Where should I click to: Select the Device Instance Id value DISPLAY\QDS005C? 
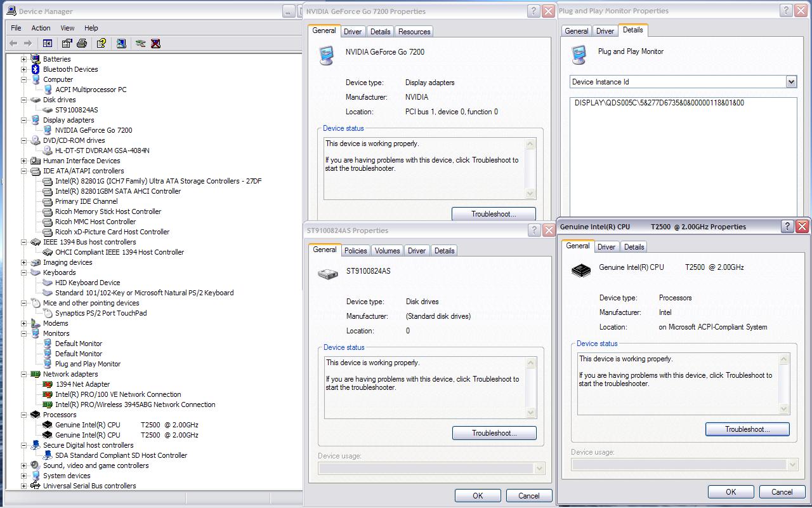click(x=659, y=103)
